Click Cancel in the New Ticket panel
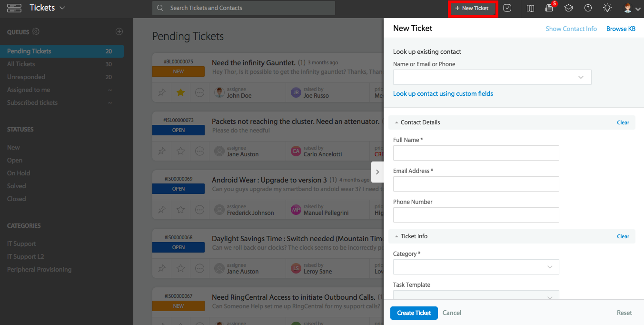Viewport: 644px width, 325px height. click(x=452, y=313)
